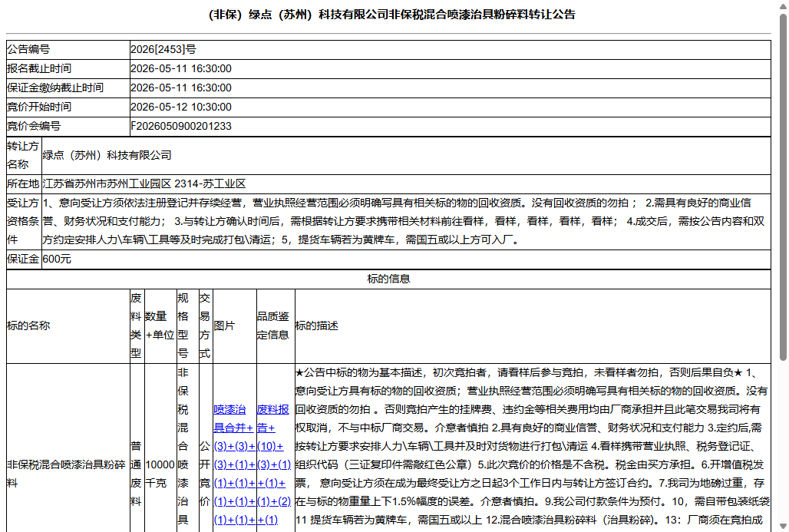
Task: Select auction code F2026050900201233
Action: [x=181, y=126]
